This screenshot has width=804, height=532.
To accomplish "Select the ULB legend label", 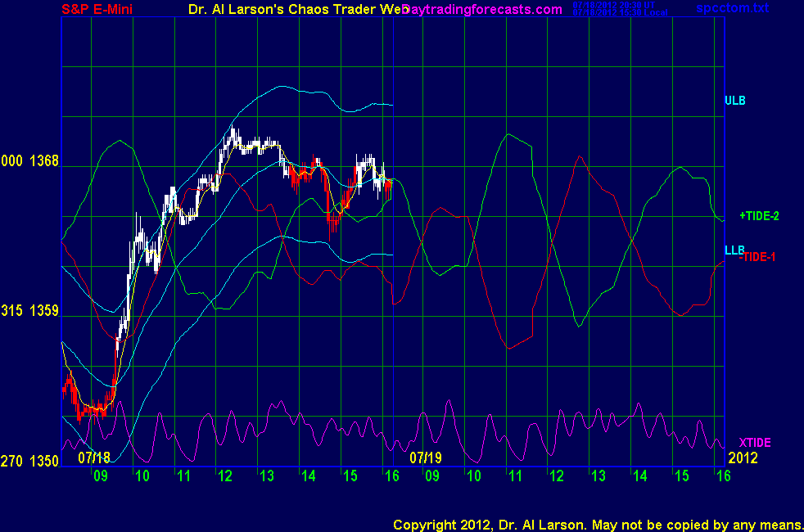I will (x=734, y=101).
